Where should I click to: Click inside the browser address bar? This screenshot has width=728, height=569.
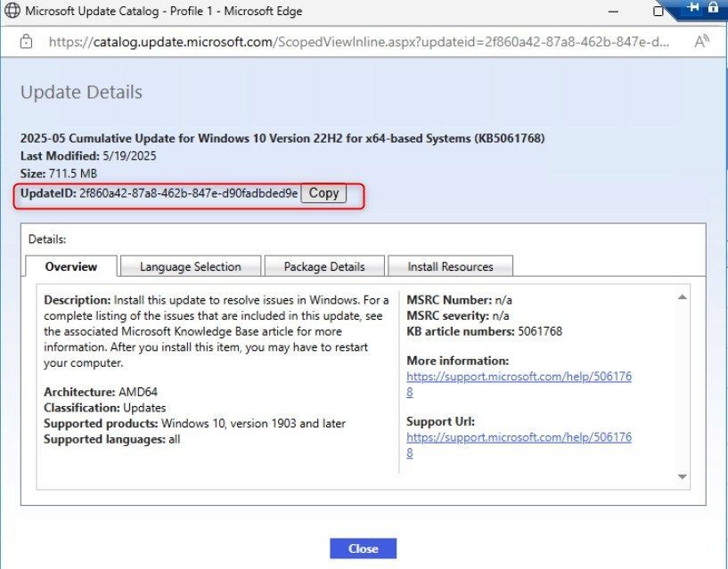click(356, 40)
